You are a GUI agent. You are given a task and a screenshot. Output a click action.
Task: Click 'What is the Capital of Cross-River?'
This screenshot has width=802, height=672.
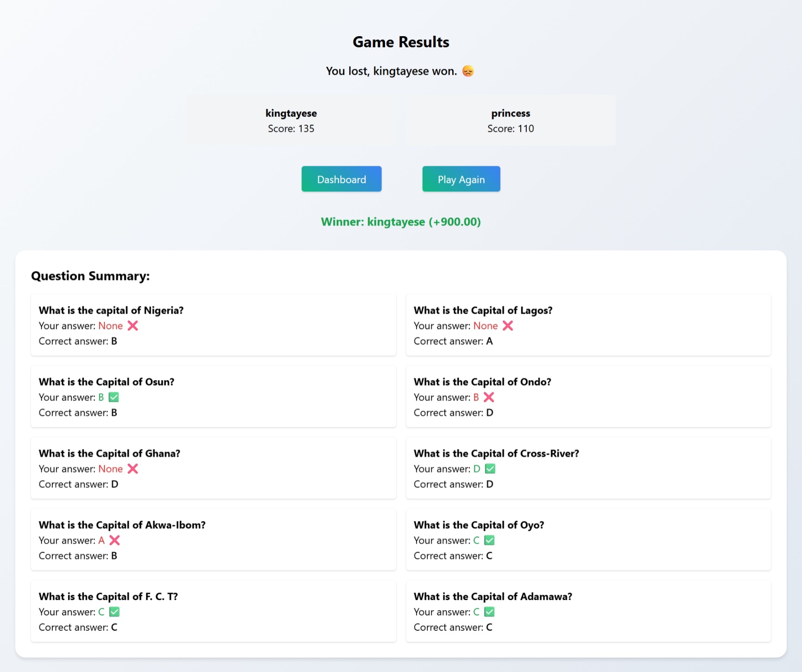point(496,453)
